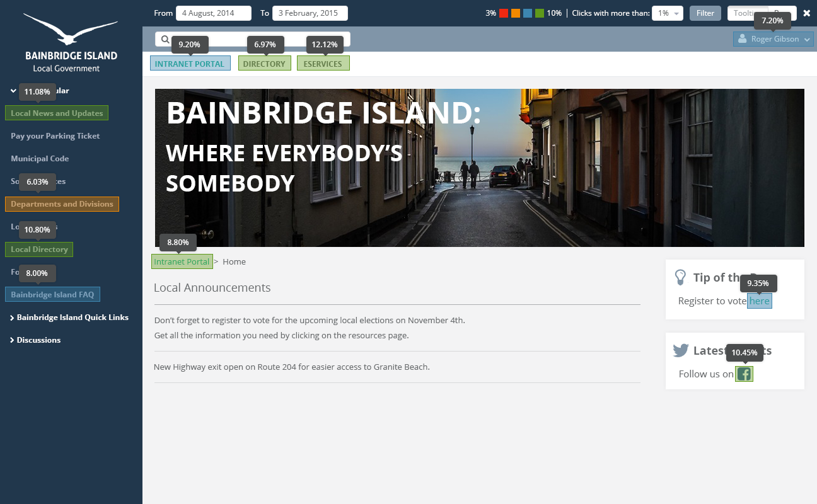Image resolution: width=817 pixels, height=504 pixels.
Task: Switch the display toggle to Tooltip
Action: coord(748,13)
